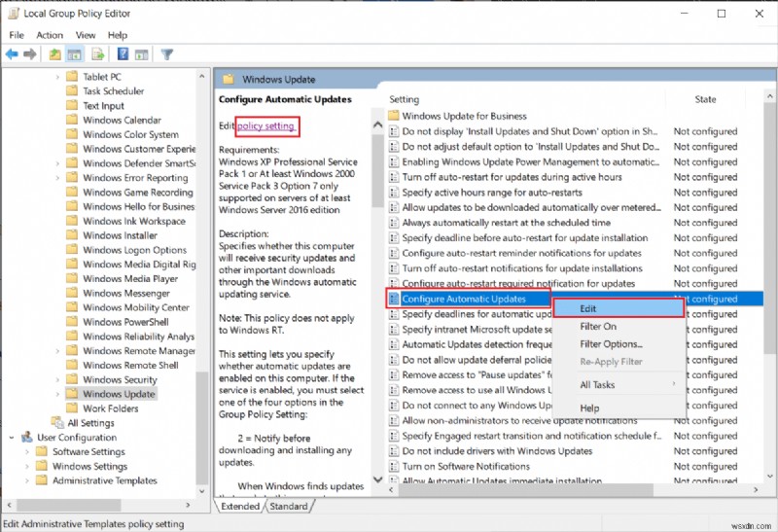Open the View menu
The width and height of the screenshot is (778, 532).
86,35
